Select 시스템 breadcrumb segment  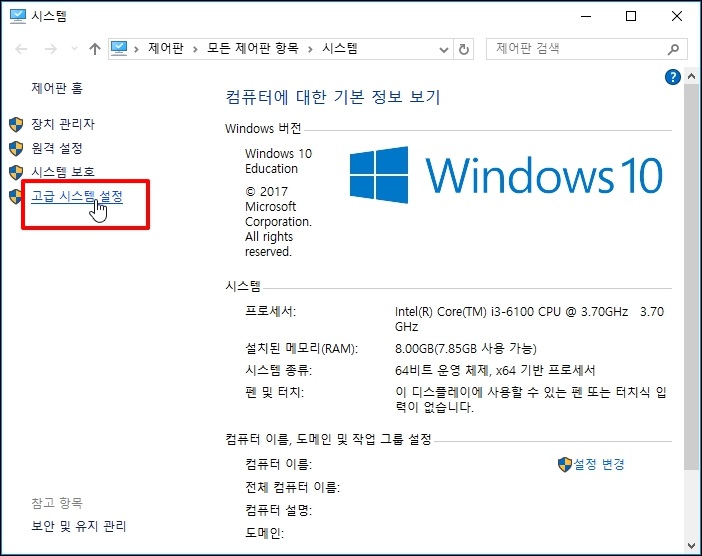coord(340,48)
